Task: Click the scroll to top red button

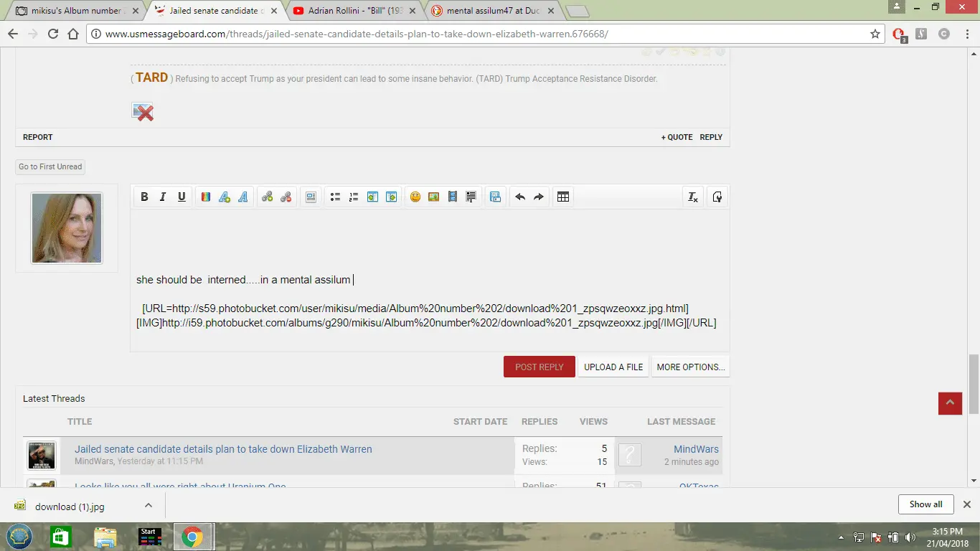Action: [x=950, y=403]
